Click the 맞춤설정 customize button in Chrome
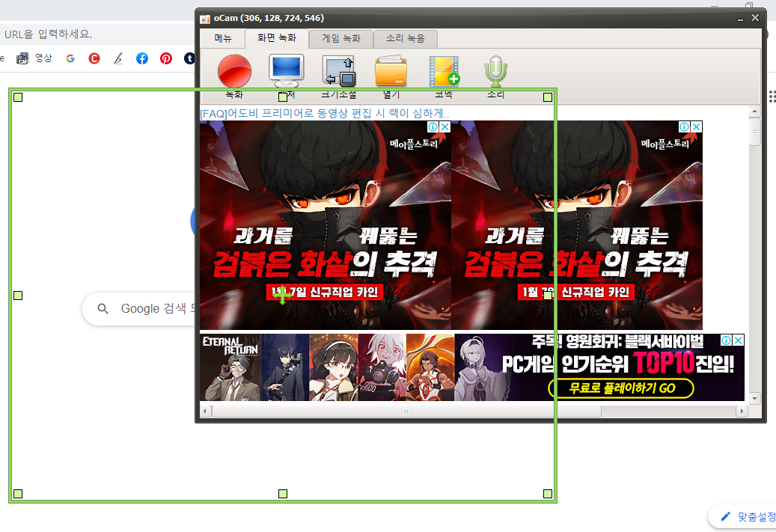The height and width of the screenshot is (532, 776). tap(742, 516)
